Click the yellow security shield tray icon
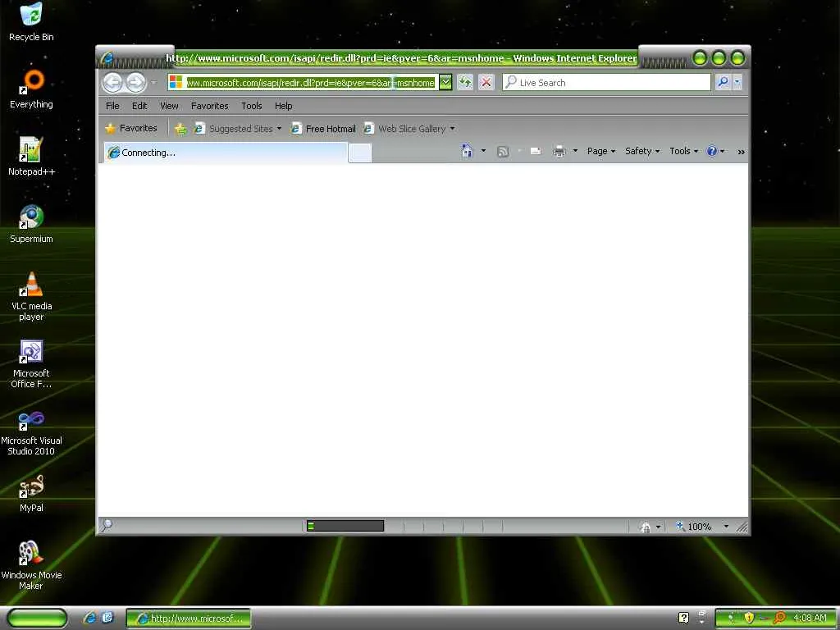The height and width of the screenshot is (630, 840). coord(749,618)
